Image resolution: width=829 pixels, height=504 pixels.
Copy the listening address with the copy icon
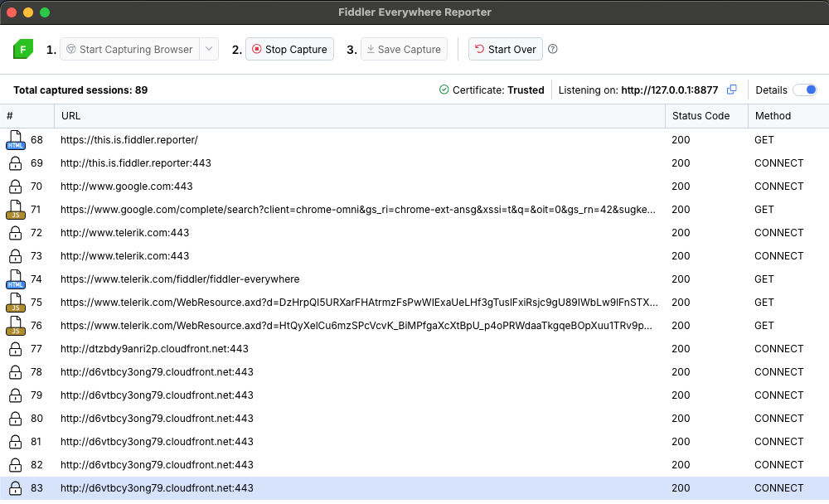(x=732, y=90)
